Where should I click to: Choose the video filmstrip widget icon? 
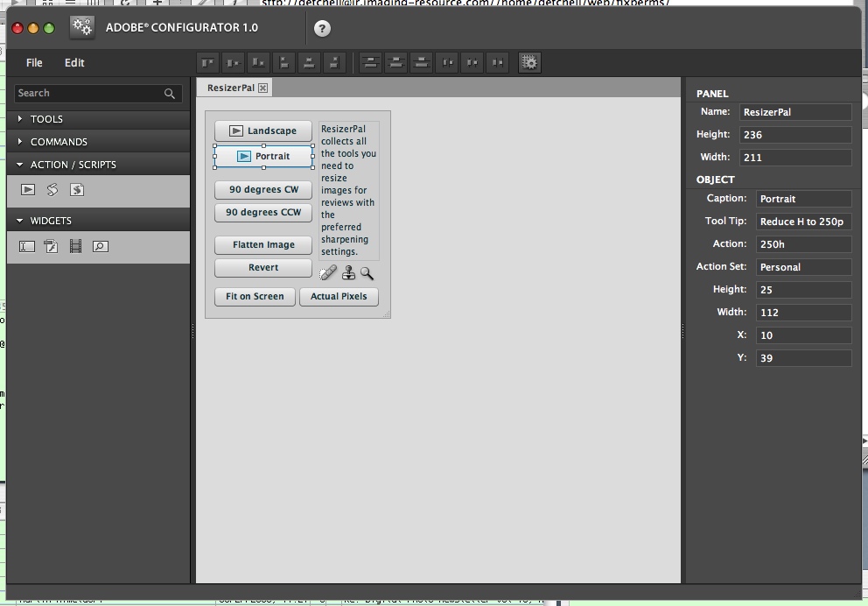[x=76, y=247]
